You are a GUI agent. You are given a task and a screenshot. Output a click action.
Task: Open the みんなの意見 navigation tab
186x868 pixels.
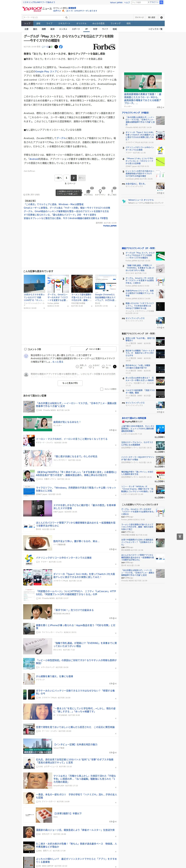(x=98, y=24)
